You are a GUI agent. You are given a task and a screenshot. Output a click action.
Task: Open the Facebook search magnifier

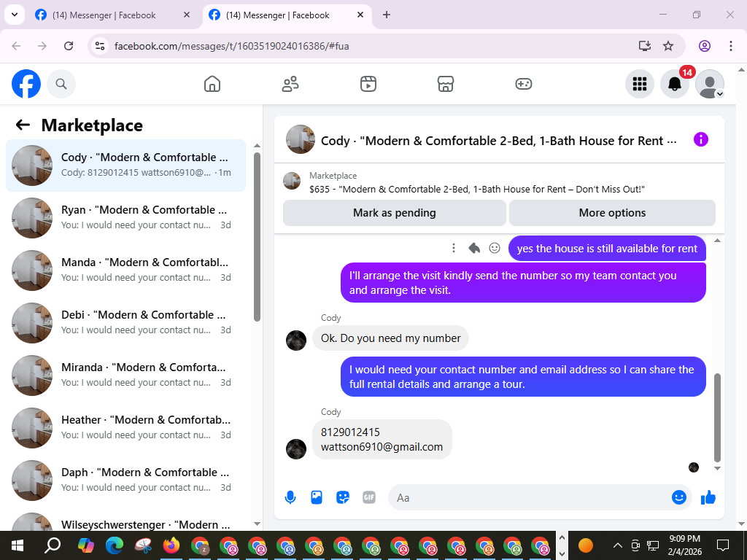click(x=61, y=85)
